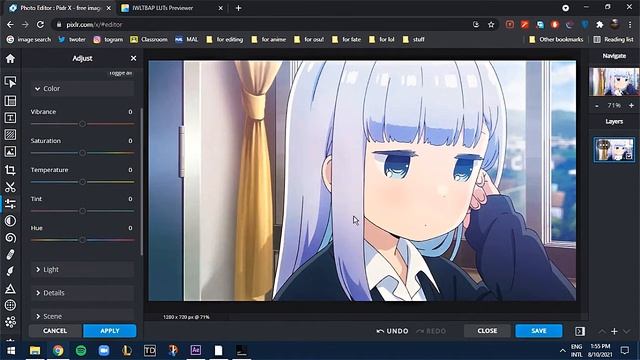Collapse the Color section
Image resolution: width=640 pixels, height=360 pixels.
pyautogui.click(x=82, y=89)
